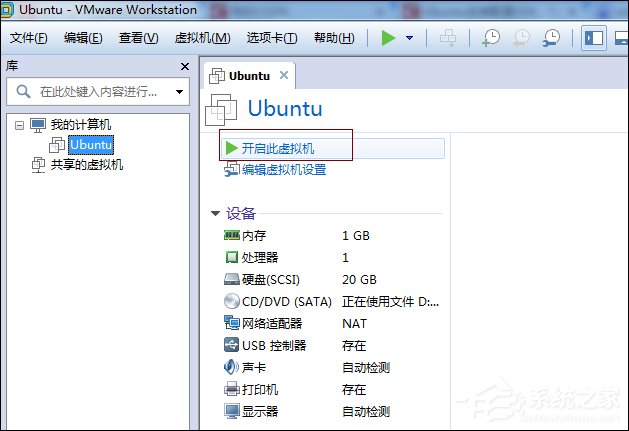Open the 帮助(H) menu
Screen dimensions: 629x431
click(334, 38)
